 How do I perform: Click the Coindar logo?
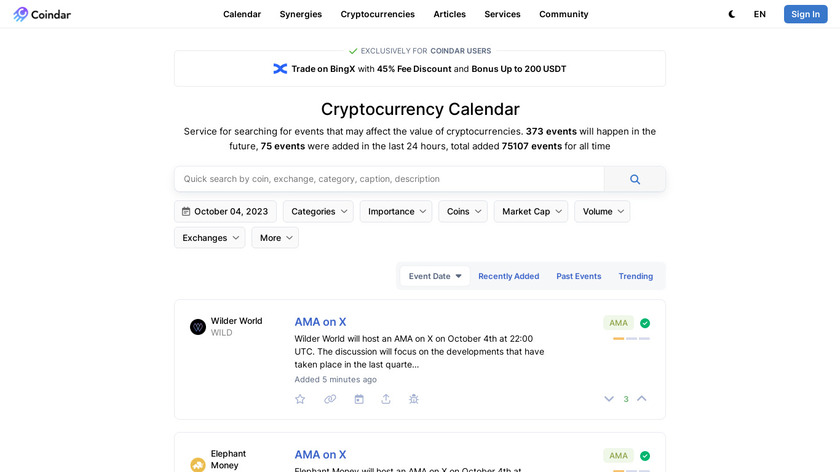[x=42, y=14]
